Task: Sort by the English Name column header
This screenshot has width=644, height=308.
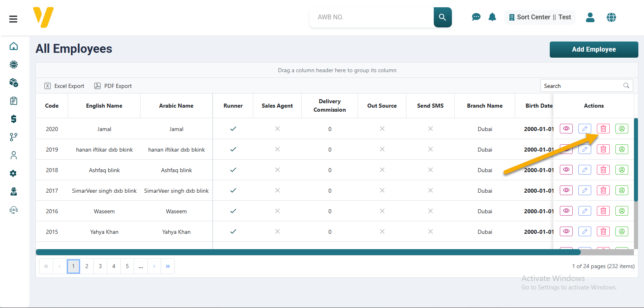Action: (x=104, y=106)
